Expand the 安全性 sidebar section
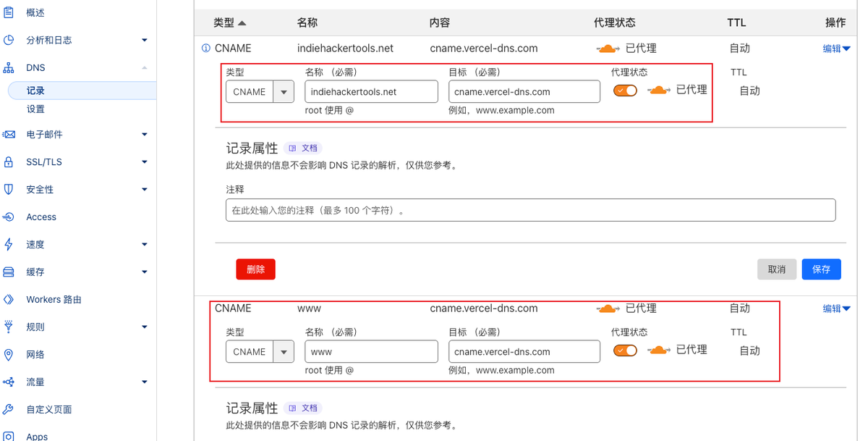The width and height of the screenshot is (868, 441). point(145,189)
